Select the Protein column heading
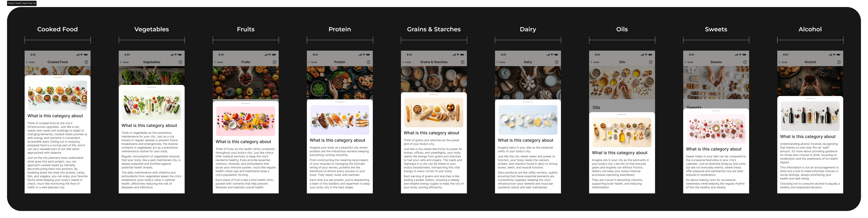The width and height of the screenshot is (868, 218). pos(340,29)
